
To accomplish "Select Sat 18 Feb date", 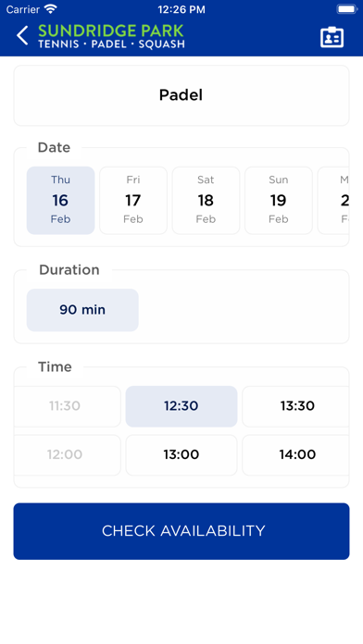I will (206, 201).
